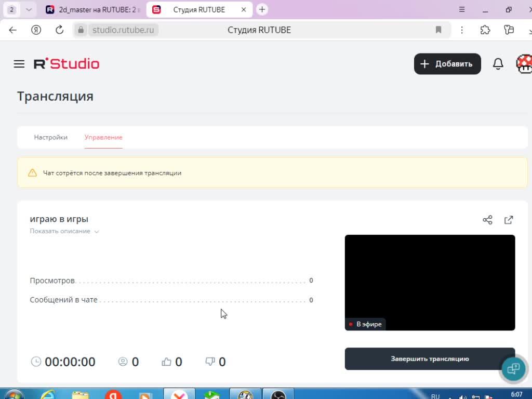
Task: Open stream in new window icon
Action: point(508,220)
